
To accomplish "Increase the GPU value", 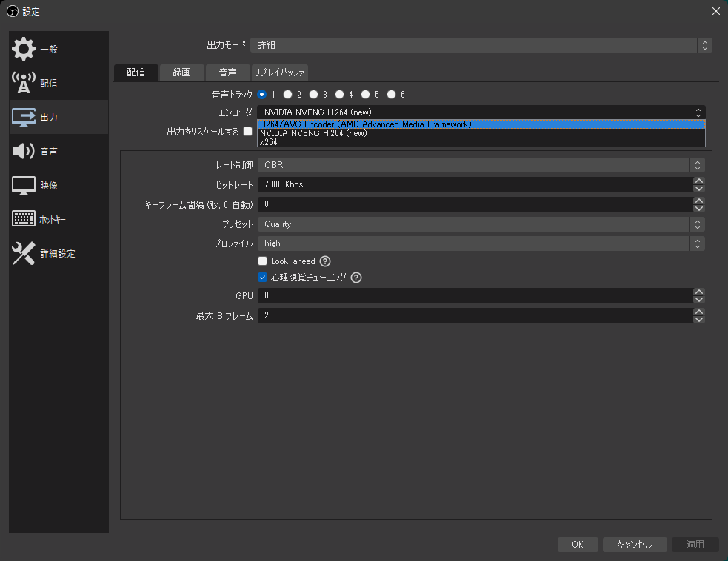I will pyautogui.click(x=699, y=292).
